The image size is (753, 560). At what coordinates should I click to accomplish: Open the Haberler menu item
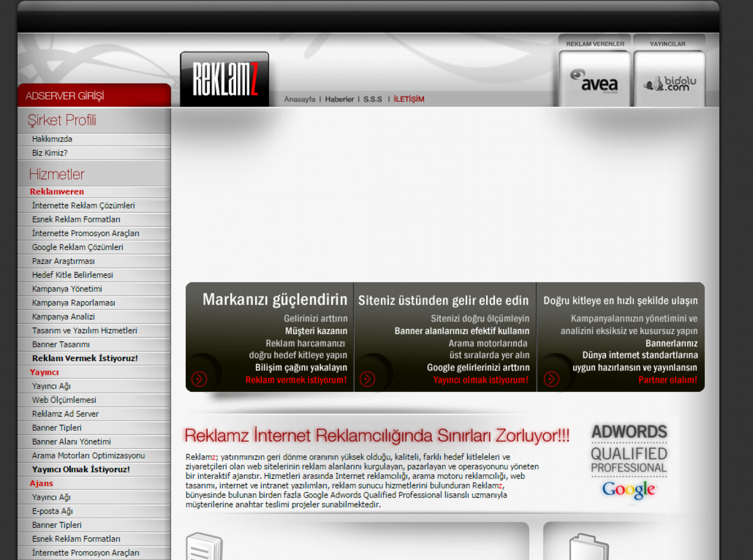(x=339, y=99)
